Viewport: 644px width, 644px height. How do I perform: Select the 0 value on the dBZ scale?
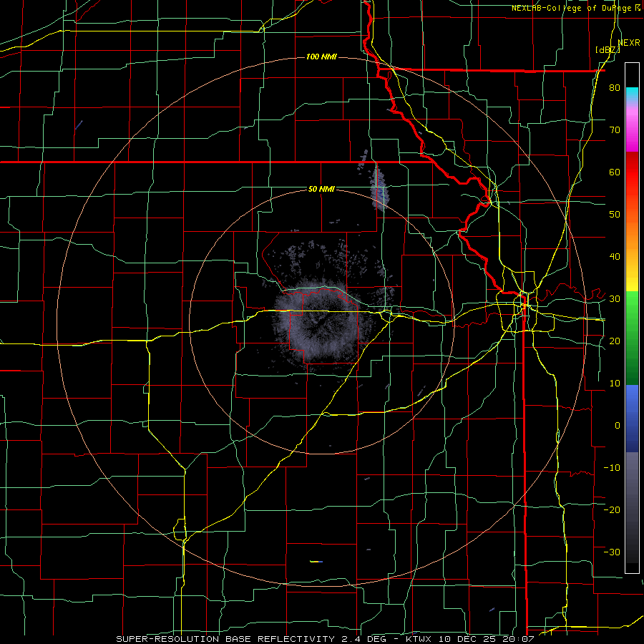click(618, 426)
